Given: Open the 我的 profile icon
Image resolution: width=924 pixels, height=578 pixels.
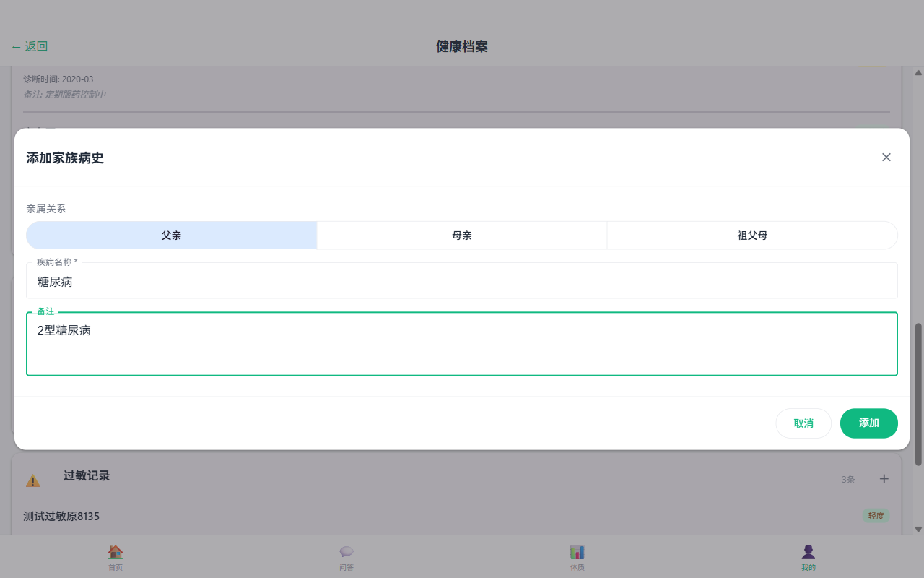Looking at the screenshot, I should 808,552.
